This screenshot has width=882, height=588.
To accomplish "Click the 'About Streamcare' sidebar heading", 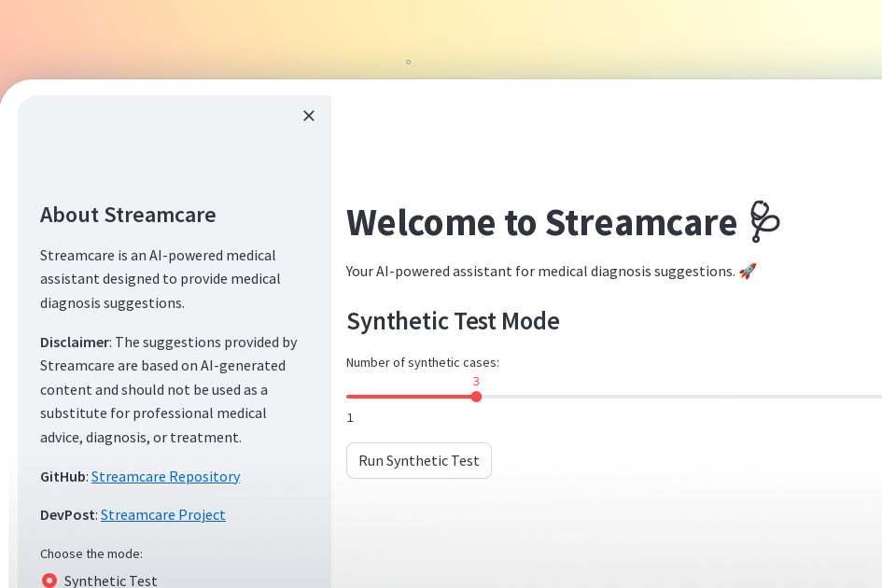I will 128,215.
